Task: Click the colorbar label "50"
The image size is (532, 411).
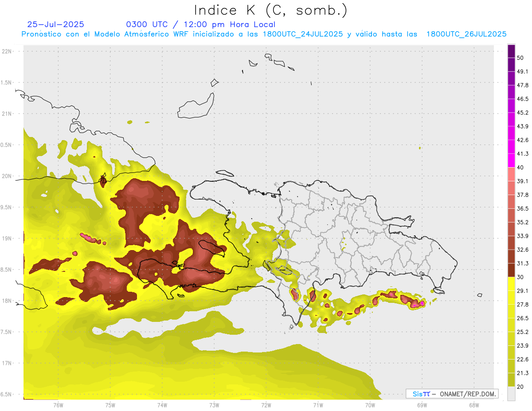Action: coord(520,58)
